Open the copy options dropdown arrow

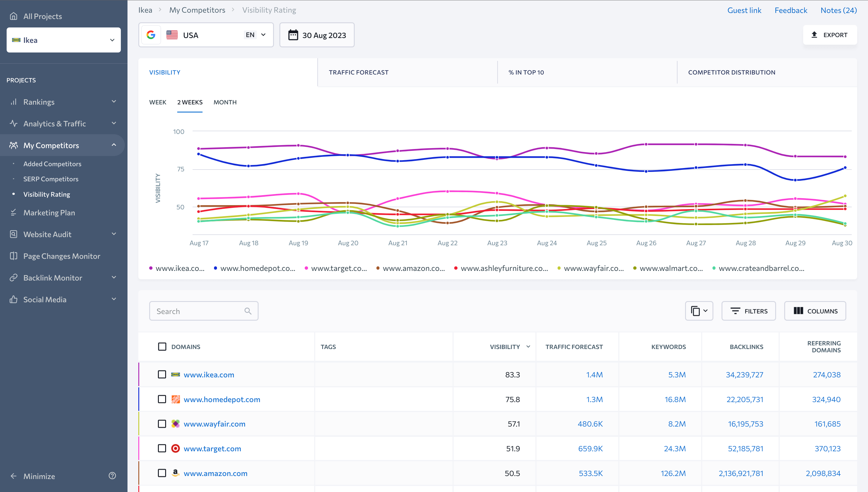click(705, 310)
